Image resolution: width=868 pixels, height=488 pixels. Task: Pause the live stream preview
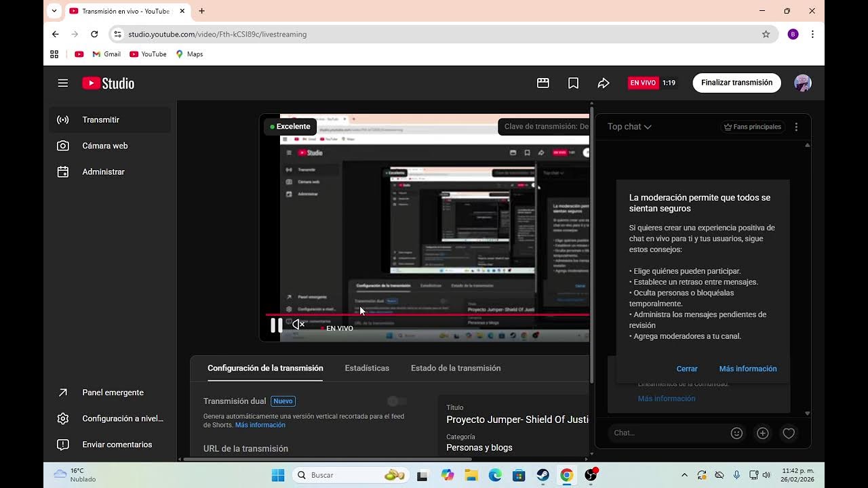(277, 325)
